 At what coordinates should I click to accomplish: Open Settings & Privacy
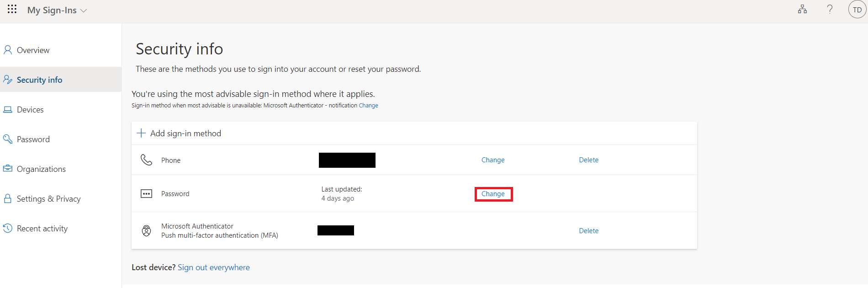(48, 199)
